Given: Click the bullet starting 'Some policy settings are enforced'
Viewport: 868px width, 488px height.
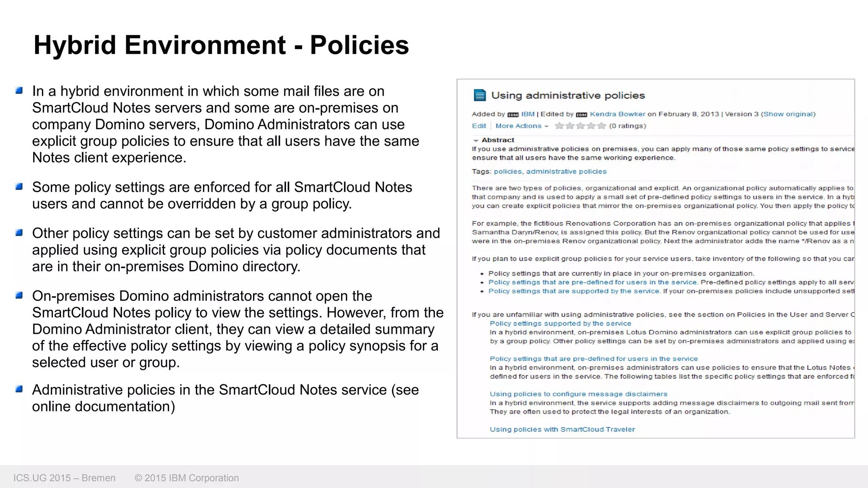Looking at the screenshot, I should [222, 195].
